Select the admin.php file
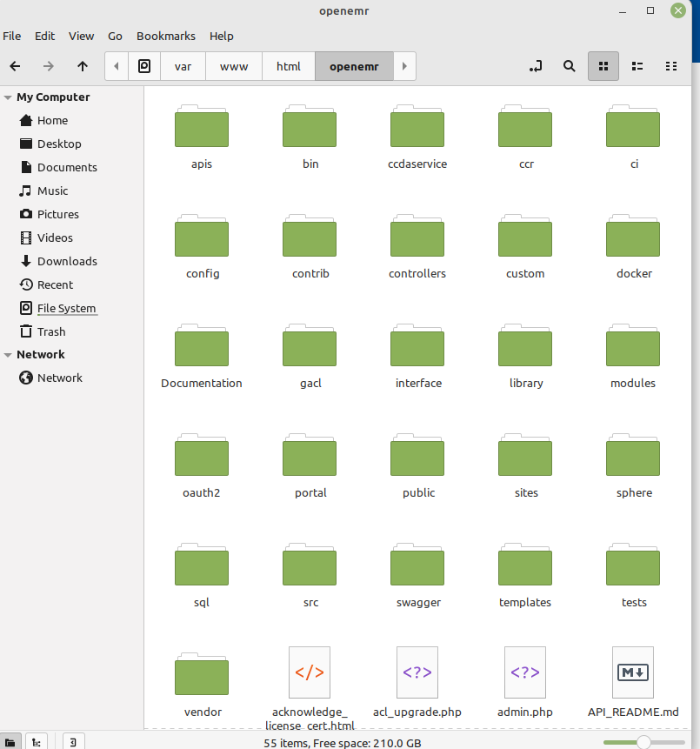The height and width of the screenshot is (749, 700). [525, 683]
